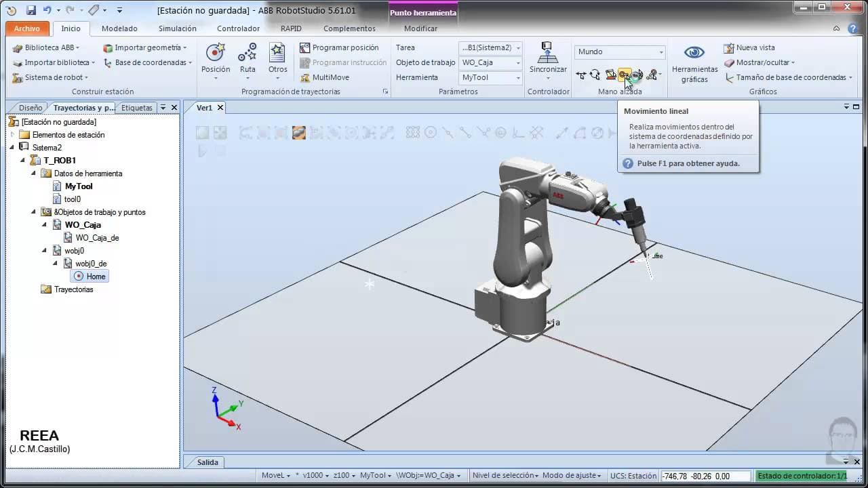Open the help question mark icon in the ribbon
This screenshot has height=488, width=868.
pyautogui.click(x=853, y=29)
